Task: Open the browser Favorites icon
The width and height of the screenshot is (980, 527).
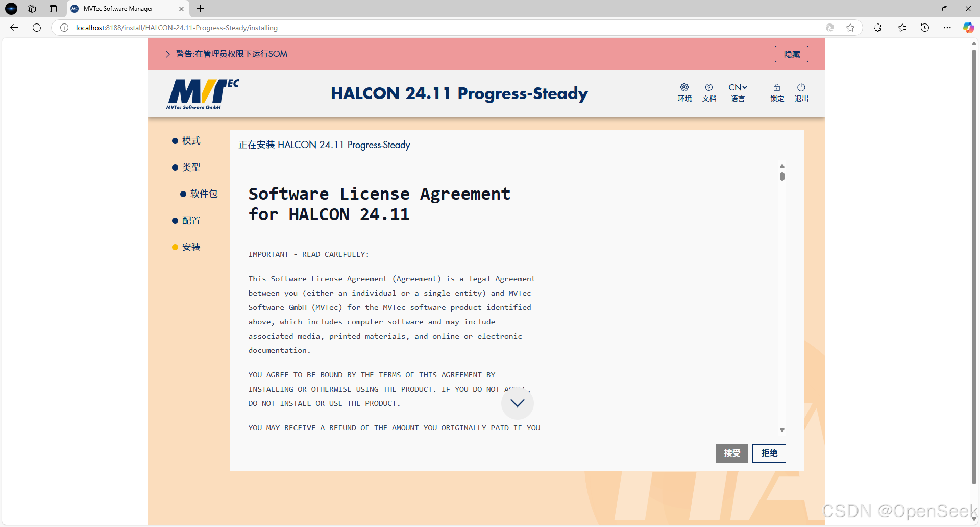Action: (902, 28)
